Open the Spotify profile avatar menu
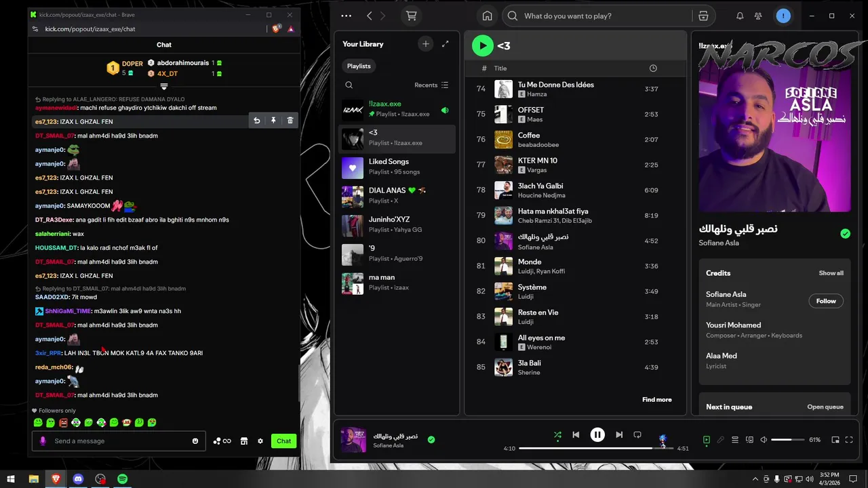The width and height of the screenshot is (868, 488). pyautogui.click(x=783, y=16)
